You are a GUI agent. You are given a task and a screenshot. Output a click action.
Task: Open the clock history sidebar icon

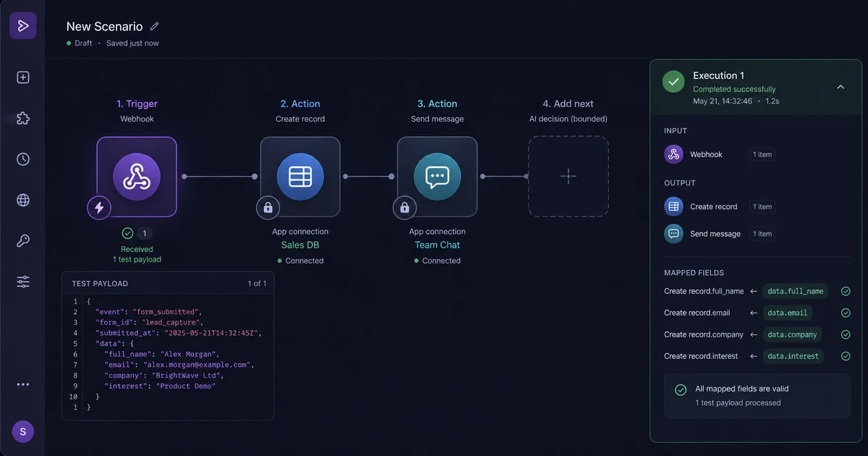tap(23, 159)
